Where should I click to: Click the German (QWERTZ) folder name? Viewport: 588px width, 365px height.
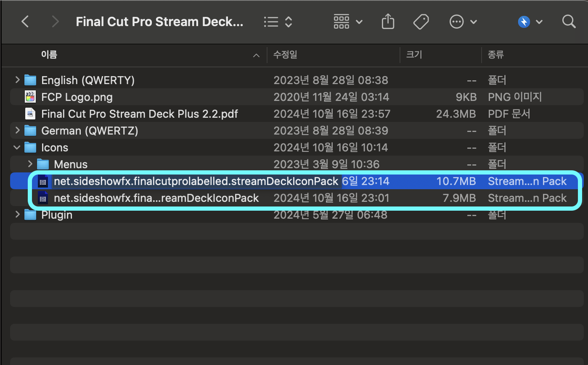[x=90, y=131]
